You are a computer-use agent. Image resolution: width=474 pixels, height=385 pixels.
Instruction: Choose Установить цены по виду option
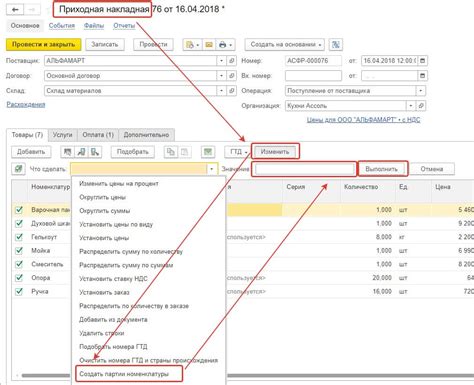tap(116, 224)
